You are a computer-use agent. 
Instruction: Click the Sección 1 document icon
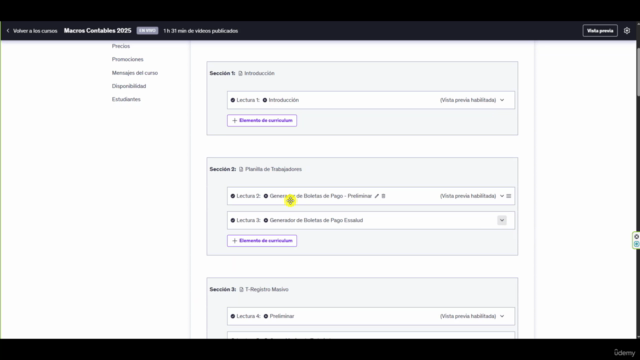[x=240, y=73]
